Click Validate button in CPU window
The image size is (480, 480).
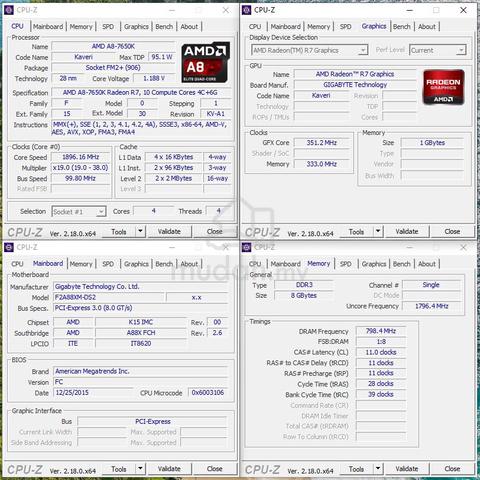click(169, 231)
